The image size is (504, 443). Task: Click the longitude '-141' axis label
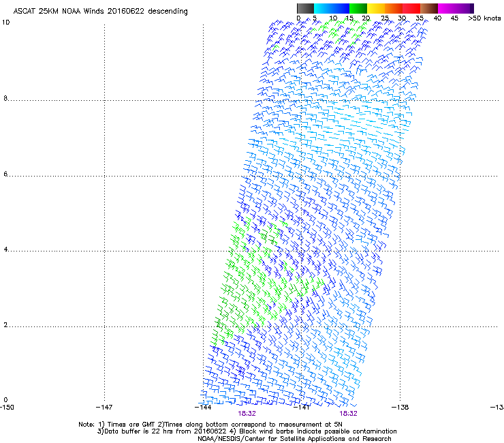click(x=302, y=408)
